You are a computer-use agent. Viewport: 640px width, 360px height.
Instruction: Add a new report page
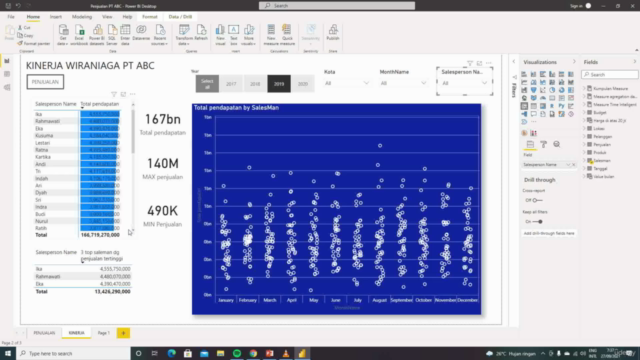click(x=123, y=333)
